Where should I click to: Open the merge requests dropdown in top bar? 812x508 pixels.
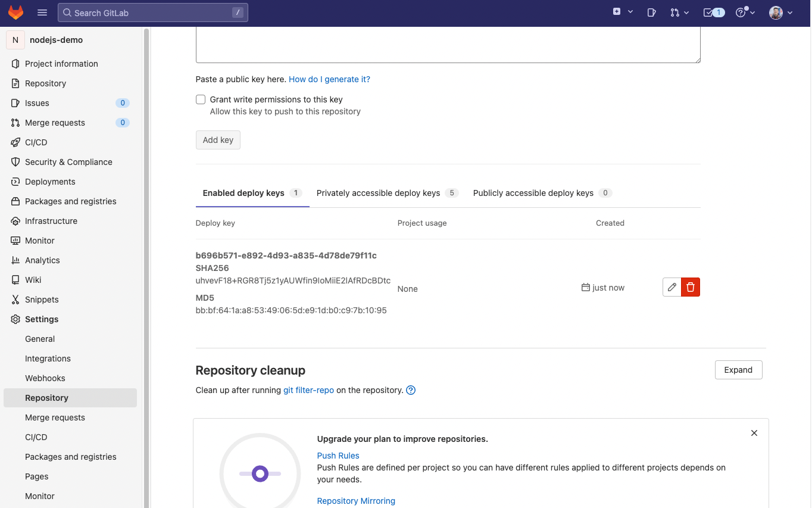679,13
